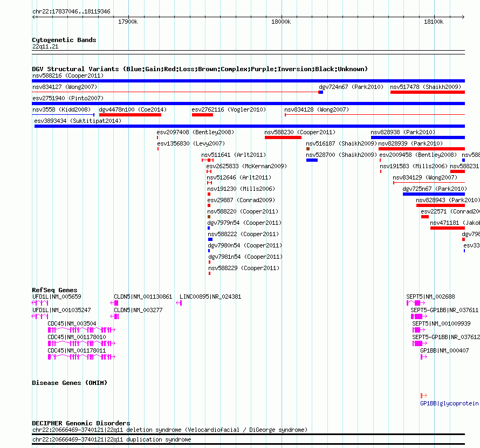Click the esv3893434 (Suktitipat2014) variant label
Viewport: 480px width, 448px height.
click(x=78, y=121)
